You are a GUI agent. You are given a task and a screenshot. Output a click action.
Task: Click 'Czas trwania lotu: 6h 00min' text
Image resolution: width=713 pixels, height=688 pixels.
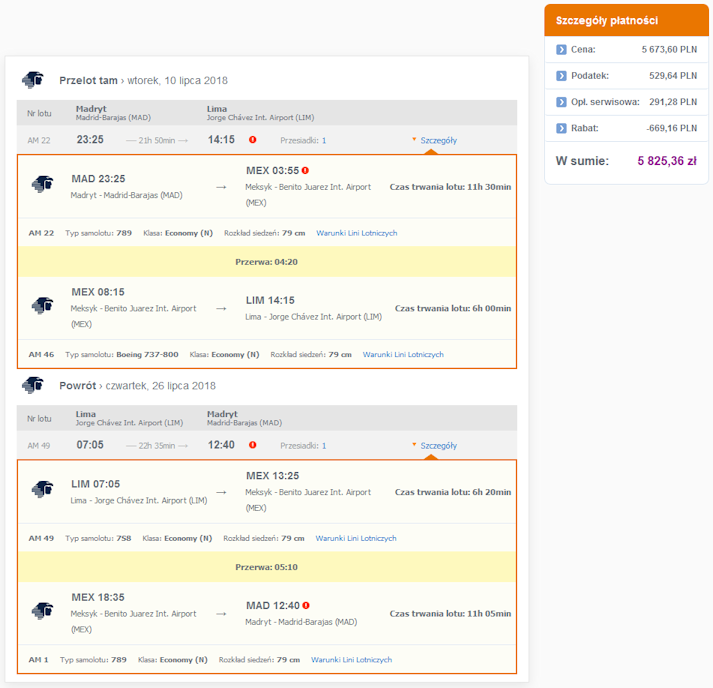click(x=453, y=308)
